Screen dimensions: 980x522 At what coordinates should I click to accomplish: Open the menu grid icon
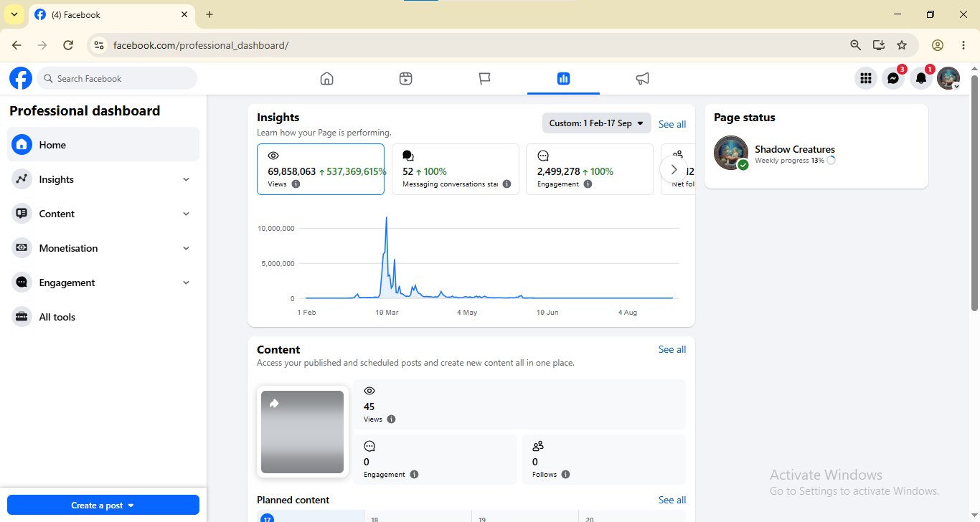[866, 79]
